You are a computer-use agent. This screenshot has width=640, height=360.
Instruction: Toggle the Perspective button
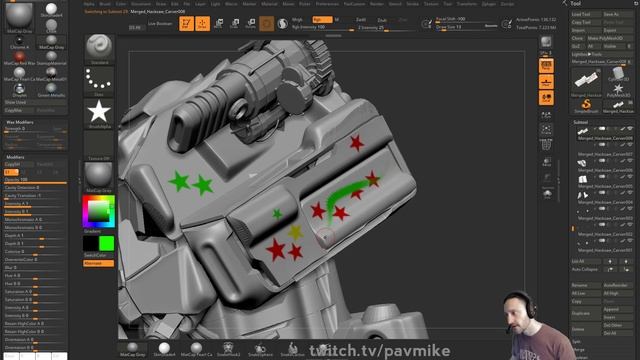pyautogui.click(x=546, y=65)
